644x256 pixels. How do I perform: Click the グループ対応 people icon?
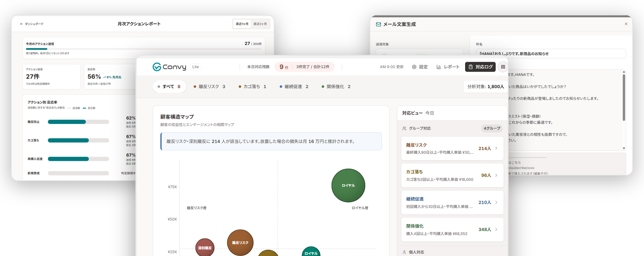[404, 128]
